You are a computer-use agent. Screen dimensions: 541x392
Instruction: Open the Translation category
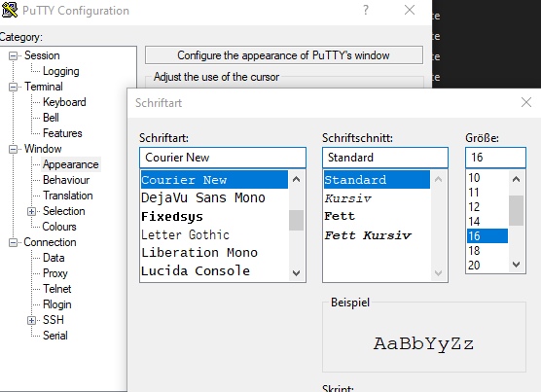coord(68,196)
